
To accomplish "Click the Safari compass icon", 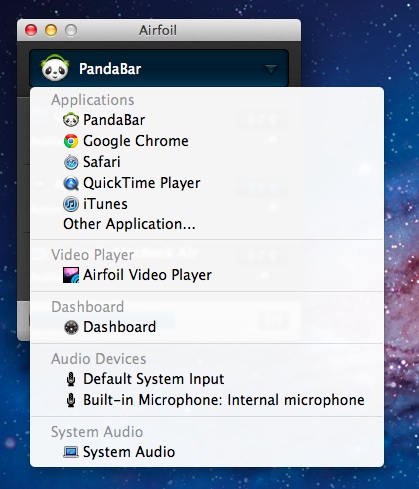I will point(71,162).
